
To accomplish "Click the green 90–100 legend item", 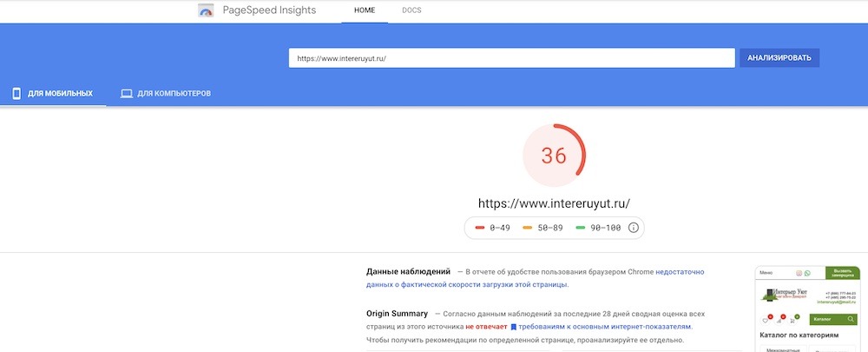I will pyautogui.click(x=598, y=228).
